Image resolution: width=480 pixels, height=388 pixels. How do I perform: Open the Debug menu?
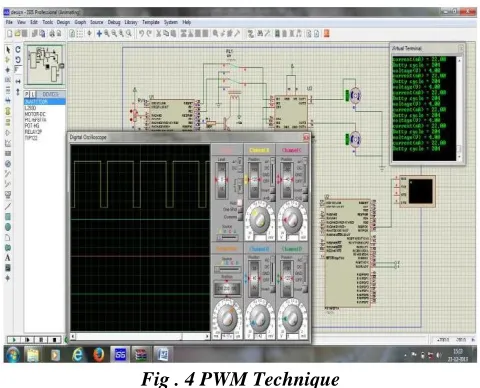[114, 22]
